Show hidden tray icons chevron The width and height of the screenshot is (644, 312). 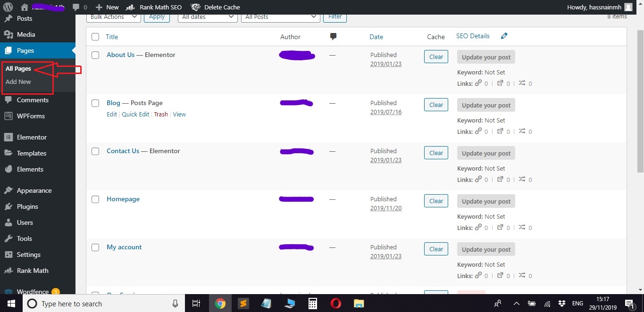coord(516,304)
